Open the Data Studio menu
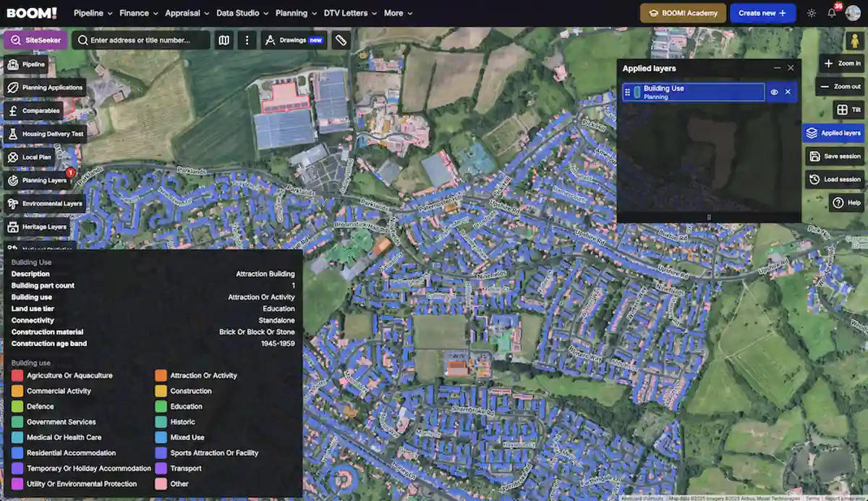Viewport: 868px width, 501px height. (x=240, y=13)
